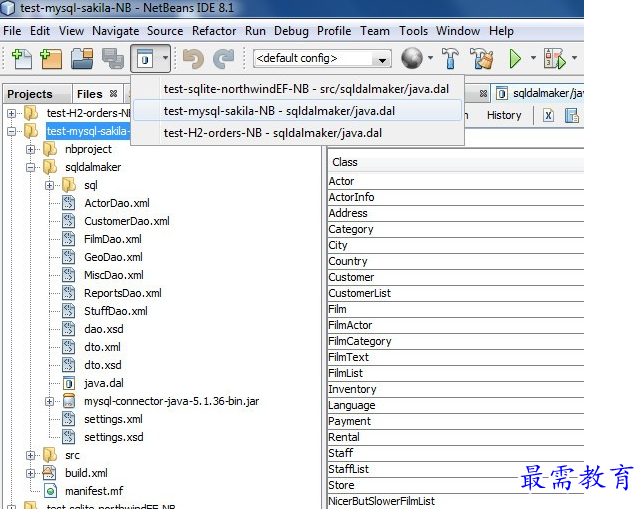Expand the test-H2-orders-NB project node

(x=12, y=113)
